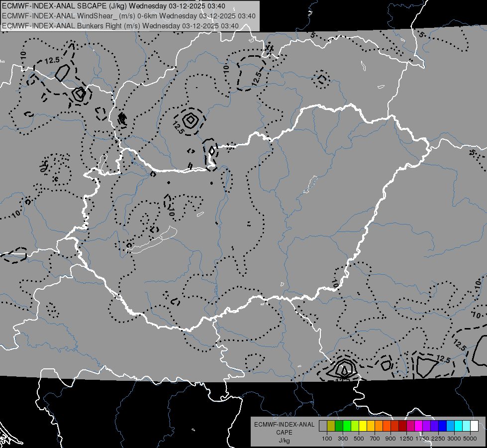Click the ECMWF-INDEX-ANAL legend title
This screenshot has height=448, width=487.
284,425
